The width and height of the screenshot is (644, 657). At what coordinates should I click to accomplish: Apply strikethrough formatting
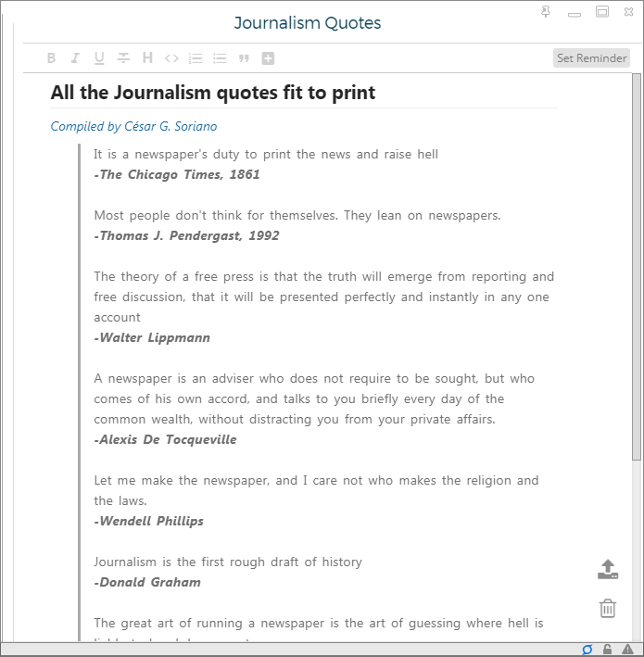point(123,57)
